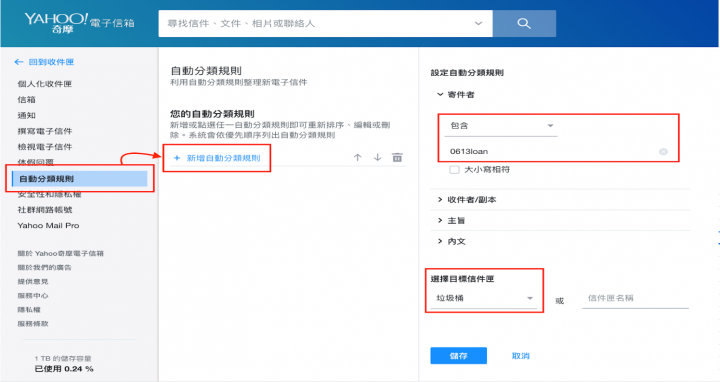Click 新增自動分類規則 to add a filter
Image resolution: width=720 pixels, height=382 pixels.
click(x=217, y=158)
